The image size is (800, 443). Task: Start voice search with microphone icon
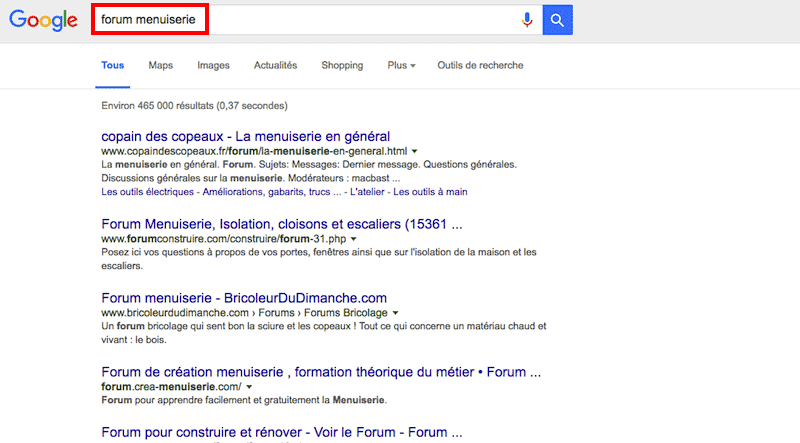[x=527, y=19]
